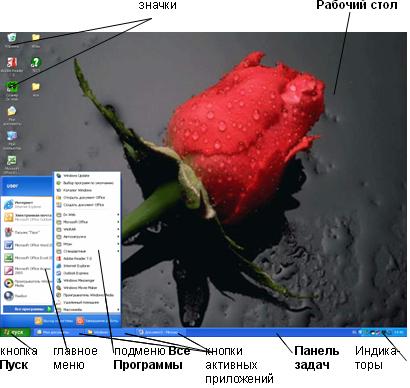Expand the Dr.Web program group
The height and width of the screenshot is (388, 410).
87,215
